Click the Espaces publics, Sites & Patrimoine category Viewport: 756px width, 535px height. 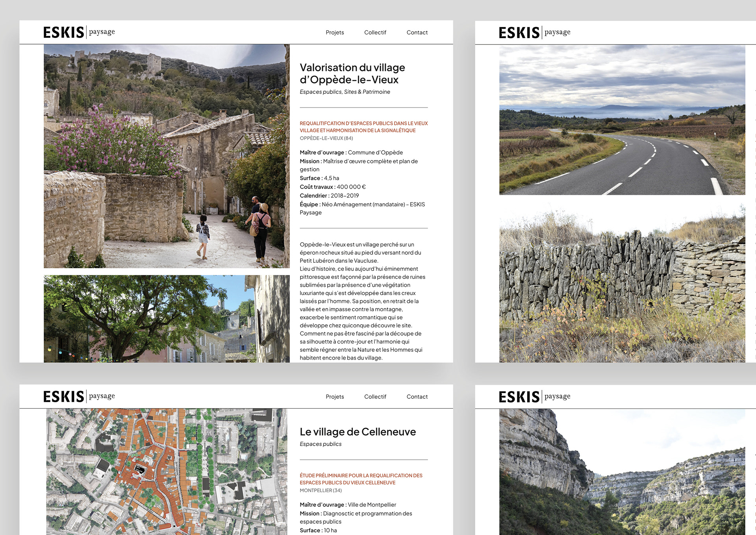pos(345,92)
